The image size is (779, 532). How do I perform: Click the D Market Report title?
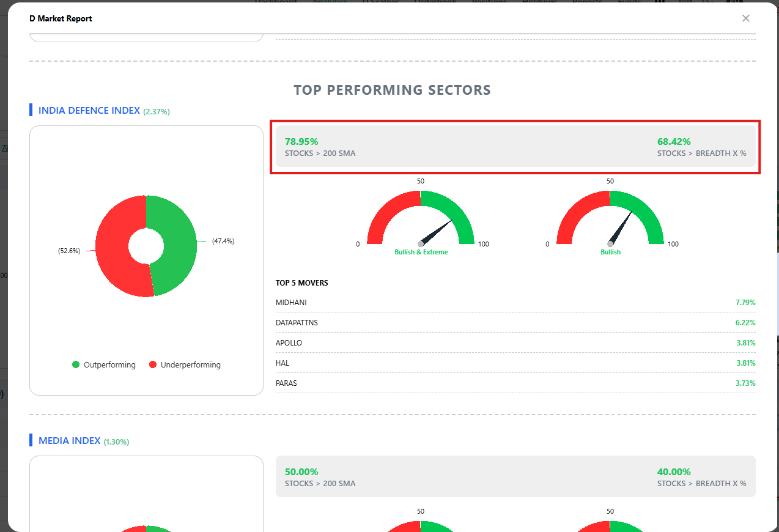tap(61, 18)
